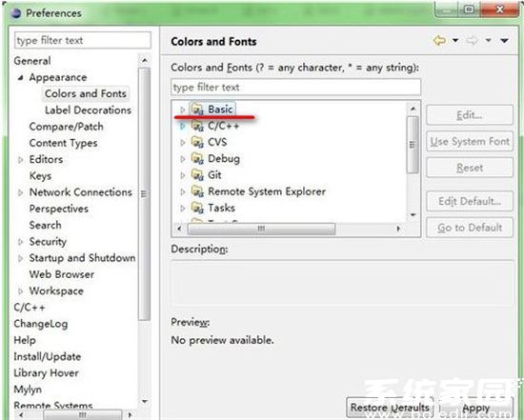Click the C/C++ folder icon
This screenshot has width=524, height=420.
(x=197, y=126)
